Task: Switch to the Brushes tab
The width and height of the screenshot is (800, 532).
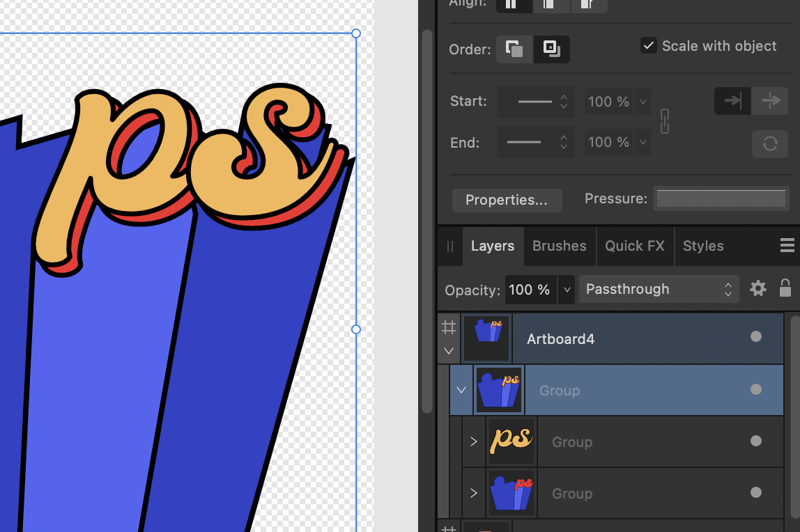Action: coord(560,246)
